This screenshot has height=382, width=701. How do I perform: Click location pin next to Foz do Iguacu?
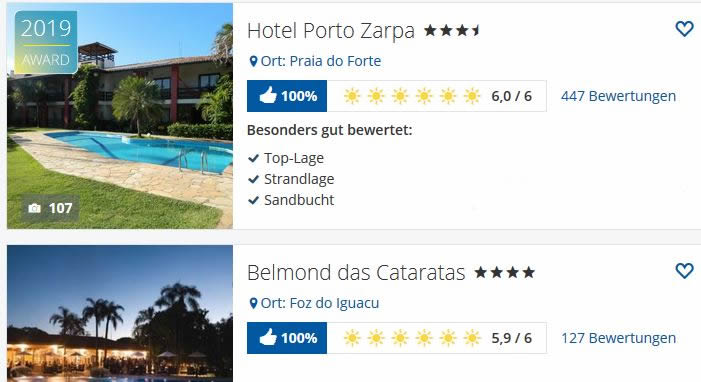tap(253, 303)
